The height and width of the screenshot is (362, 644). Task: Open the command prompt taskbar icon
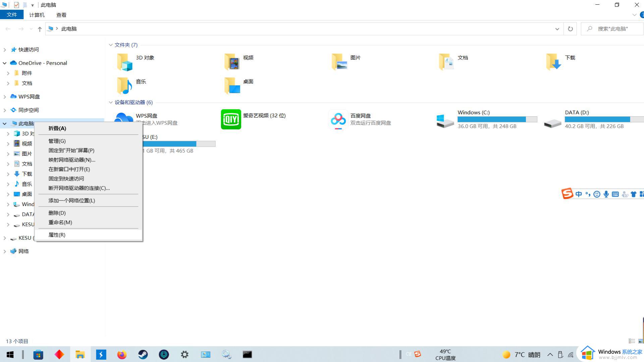247,354
